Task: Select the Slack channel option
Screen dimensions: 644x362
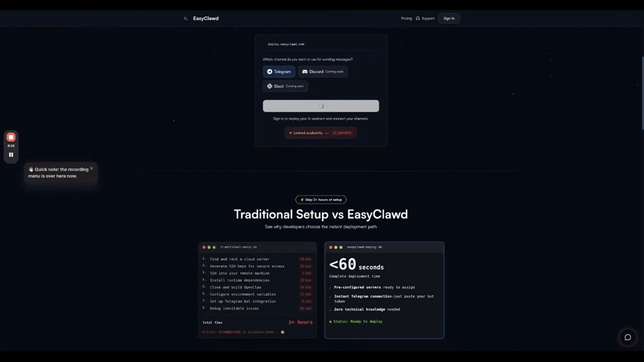Action: point(285,86)
